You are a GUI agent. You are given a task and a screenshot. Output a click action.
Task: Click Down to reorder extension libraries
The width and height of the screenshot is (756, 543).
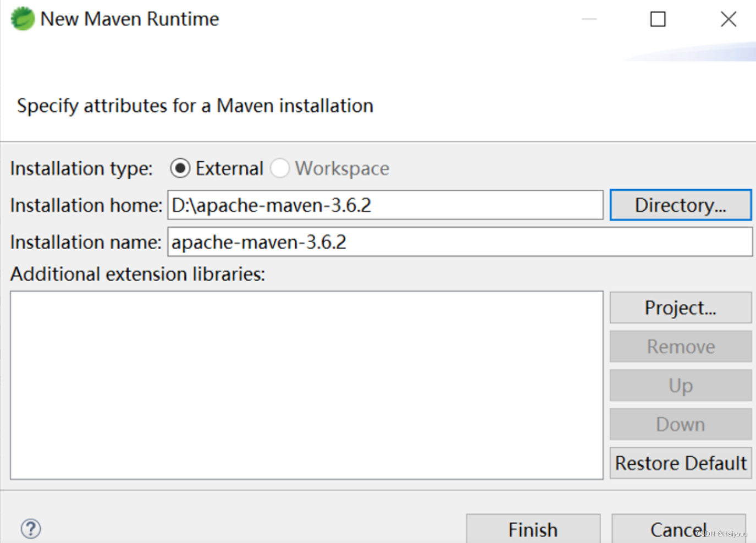tap(680, 424)
